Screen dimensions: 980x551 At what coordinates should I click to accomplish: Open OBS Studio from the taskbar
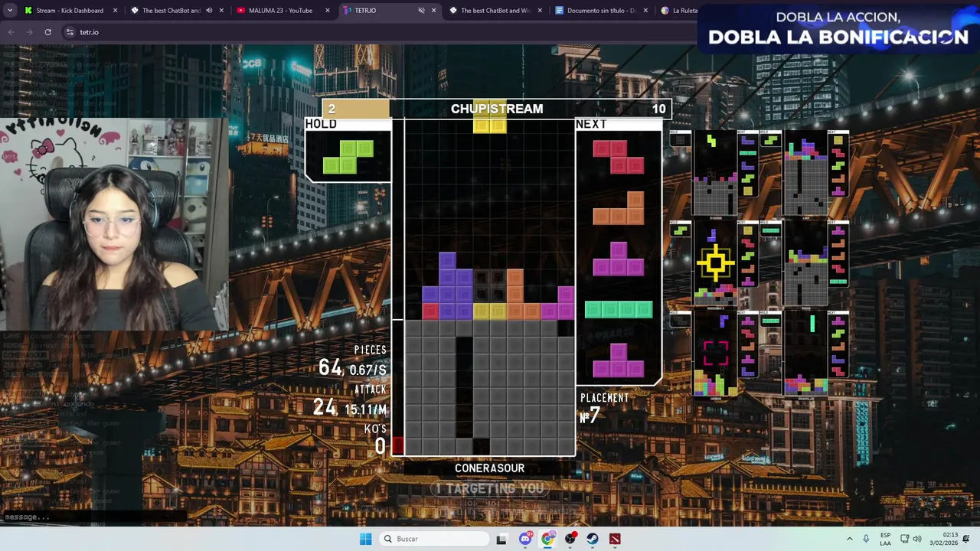pos(570,539)
